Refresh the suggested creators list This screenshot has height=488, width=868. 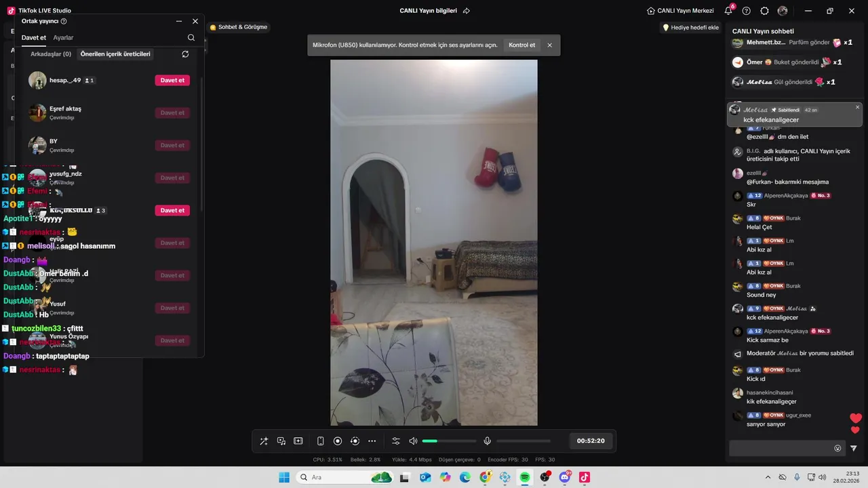[x=185, y=54]
